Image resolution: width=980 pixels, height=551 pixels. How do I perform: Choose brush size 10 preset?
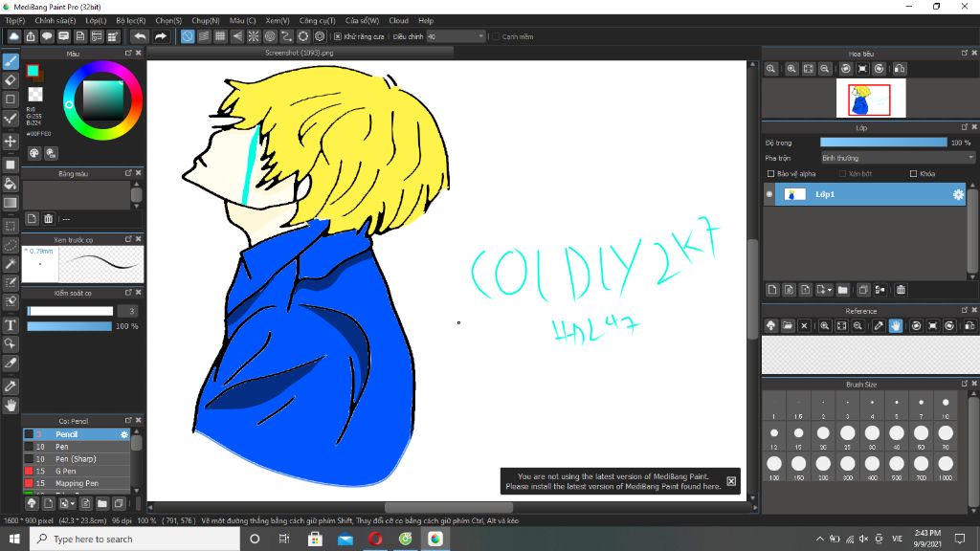click(x=945, y=406)
